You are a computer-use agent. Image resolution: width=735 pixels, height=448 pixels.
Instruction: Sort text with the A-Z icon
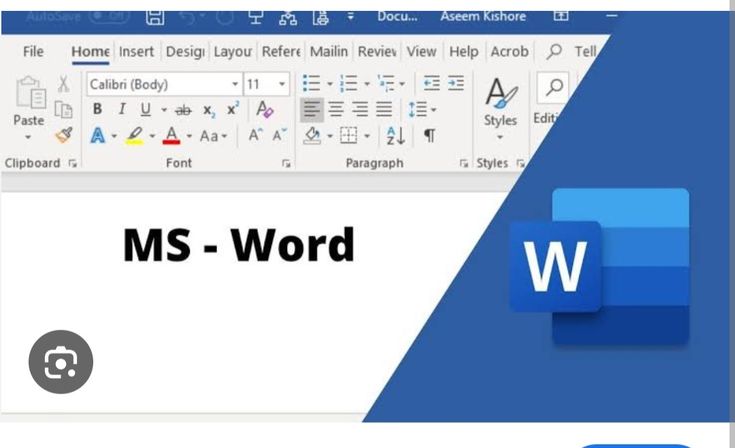click(x=396, y=136)
